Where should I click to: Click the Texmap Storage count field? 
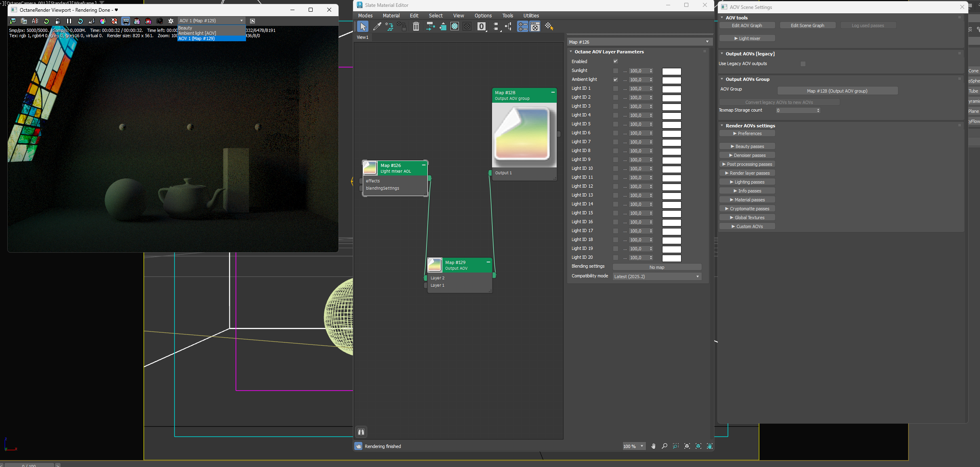point(795,110)
